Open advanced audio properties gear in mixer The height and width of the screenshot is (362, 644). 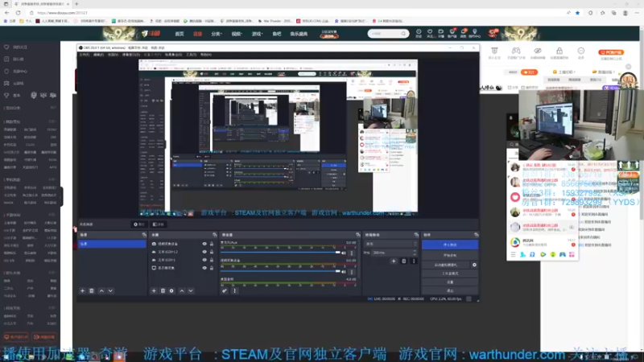pyautogui.click(x=225, y=290)
